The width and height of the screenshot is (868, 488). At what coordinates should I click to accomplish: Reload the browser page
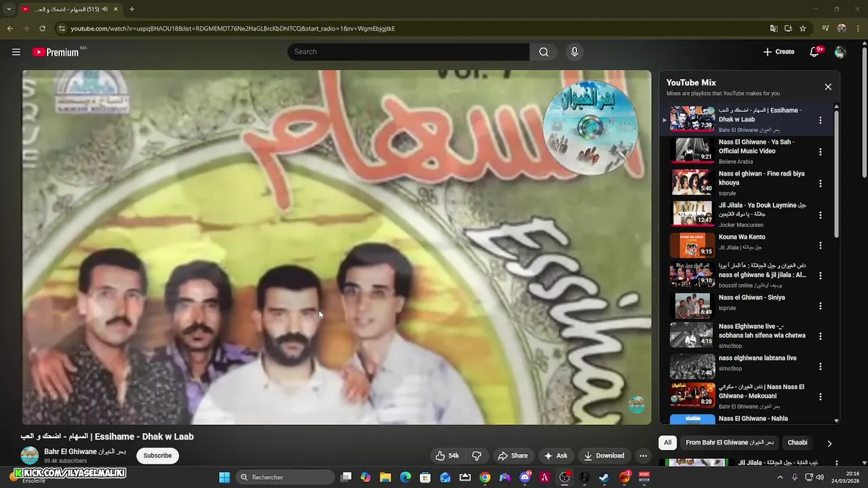click(42, 28)
